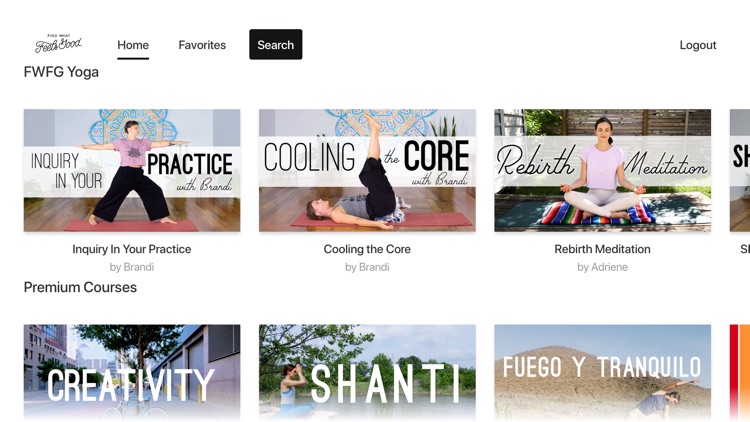Open the Creativity premium course thumbnail
The height and width of the screenshot is (422, 750).
click(x=132, y=373)
